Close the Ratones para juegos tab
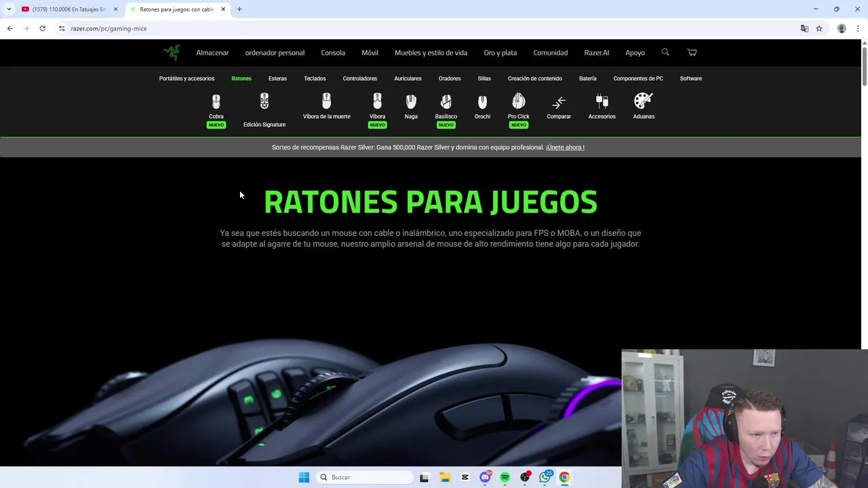Screen dimensions: 868x488 point(223,9)
